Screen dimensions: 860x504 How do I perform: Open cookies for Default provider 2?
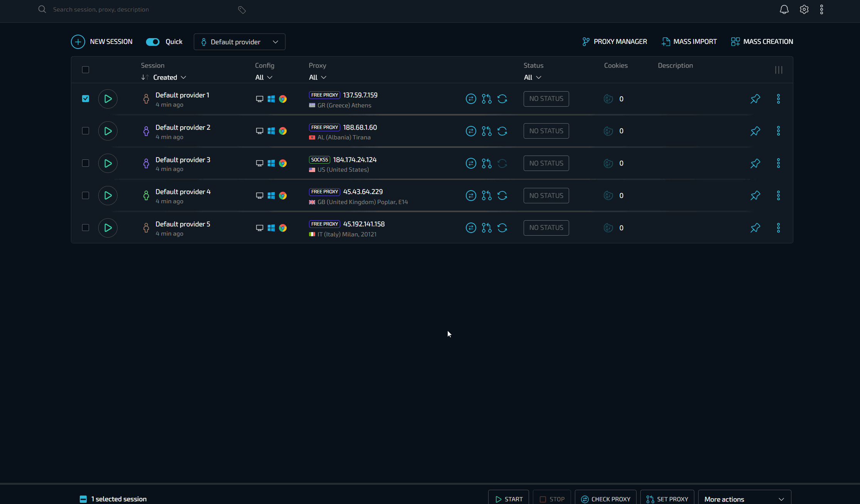(608, 131)
